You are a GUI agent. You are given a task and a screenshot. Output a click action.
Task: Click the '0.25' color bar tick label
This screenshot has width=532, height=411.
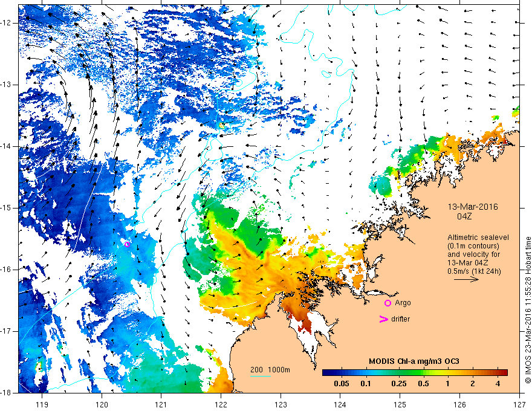[x=398, y=384]
